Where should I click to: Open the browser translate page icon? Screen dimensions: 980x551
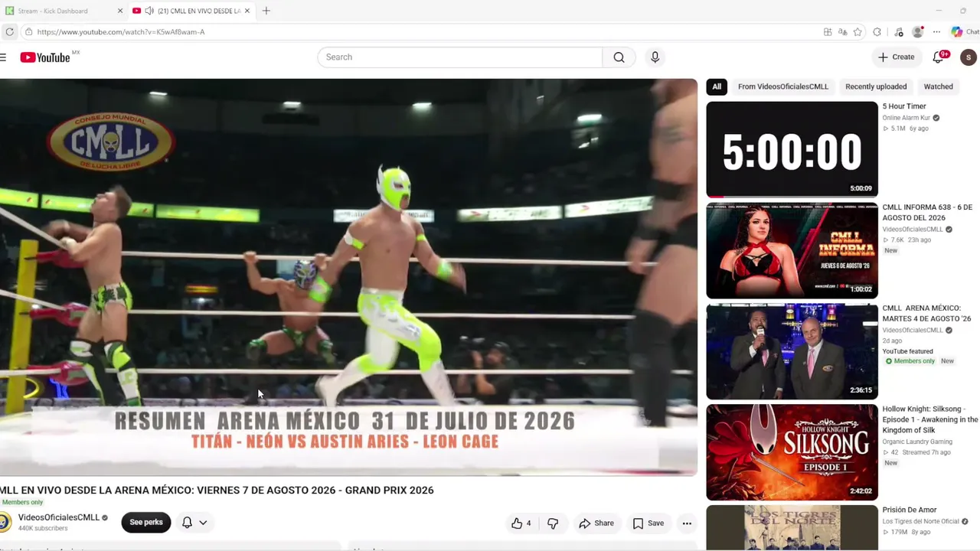[x=842, y=32]
